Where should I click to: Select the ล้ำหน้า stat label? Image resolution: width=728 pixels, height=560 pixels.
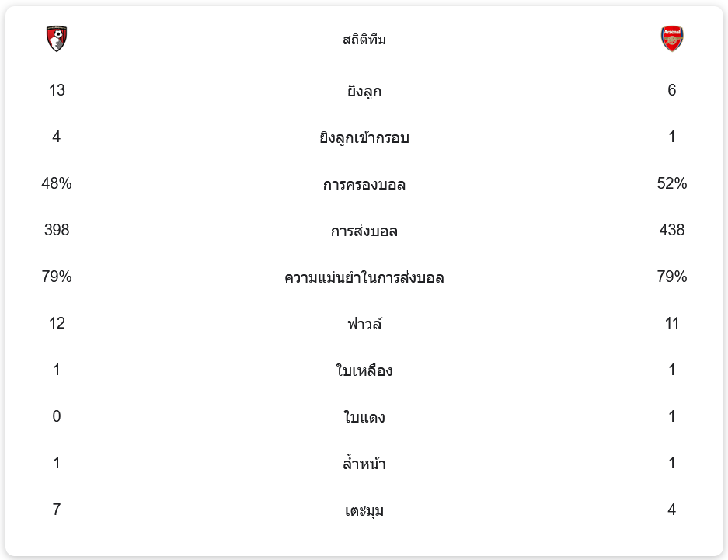pyautogui.click(x=364, y=464)
